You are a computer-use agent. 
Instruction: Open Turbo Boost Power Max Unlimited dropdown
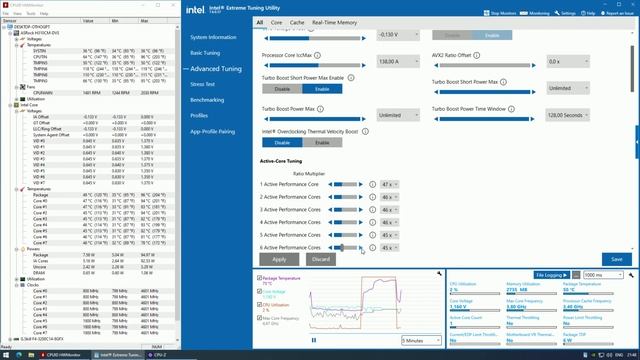[x=398, y=115]
